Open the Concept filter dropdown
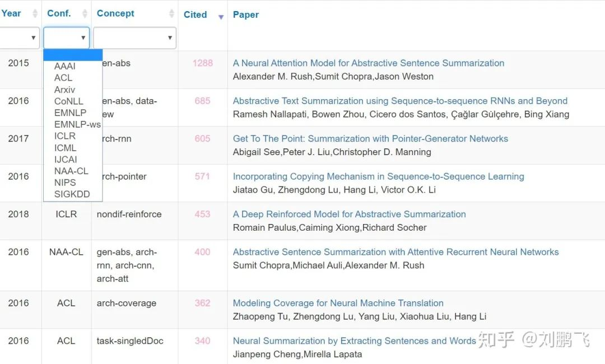The height and width of the screenshot is (364, 605). coord(134,38)
